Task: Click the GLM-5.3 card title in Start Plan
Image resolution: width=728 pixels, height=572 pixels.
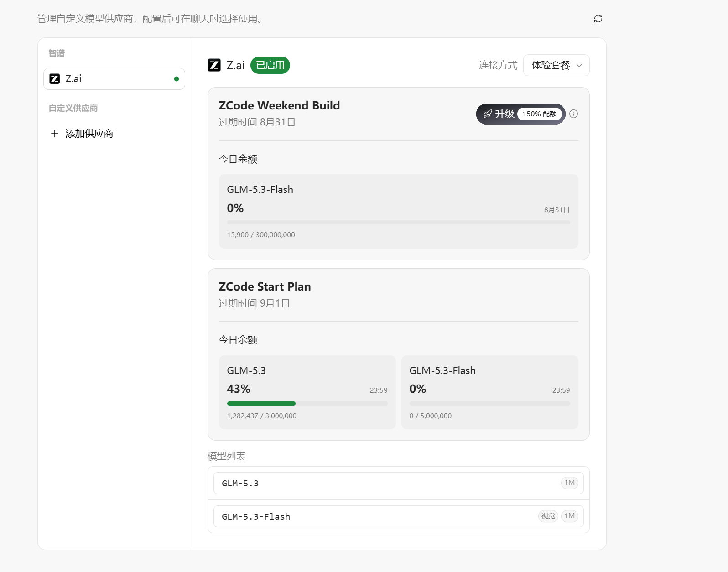Action: (x=246, y=370)
